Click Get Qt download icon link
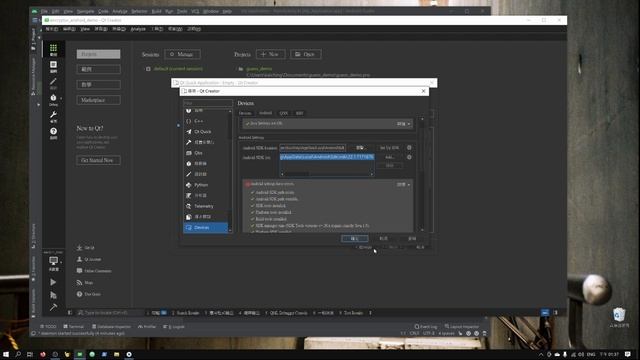 coord(86,248)
